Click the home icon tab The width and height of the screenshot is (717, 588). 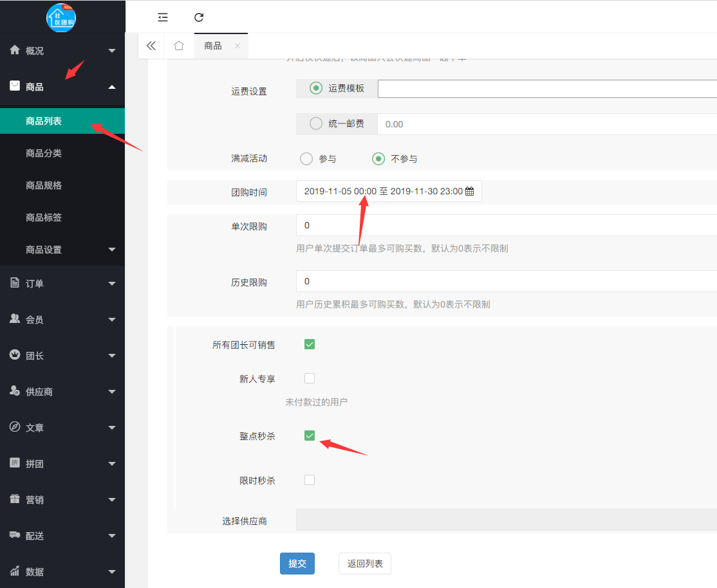179,46
